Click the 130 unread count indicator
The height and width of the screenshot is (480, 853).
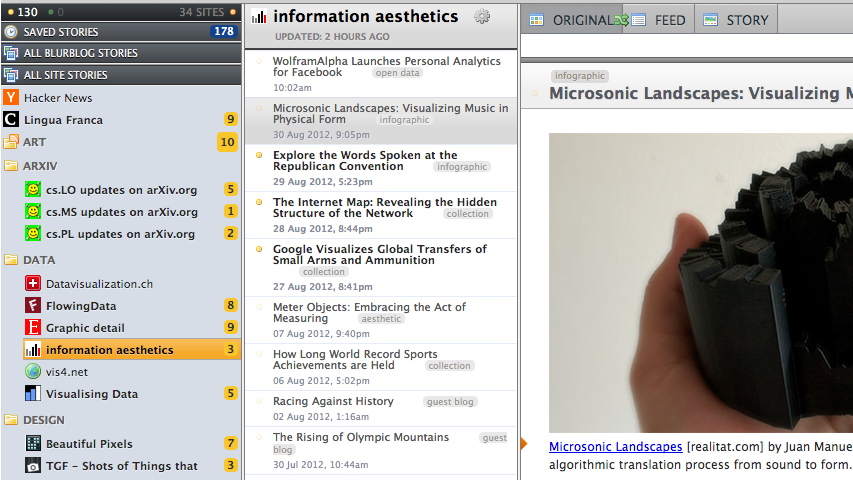click(23, 12)
